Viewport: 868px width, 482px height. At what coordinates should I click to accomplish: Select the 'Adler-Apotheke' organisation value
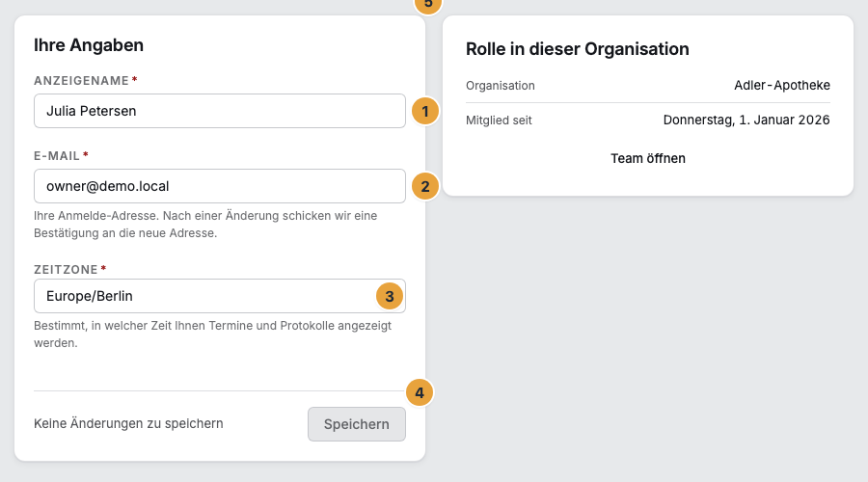click(781, 85)
